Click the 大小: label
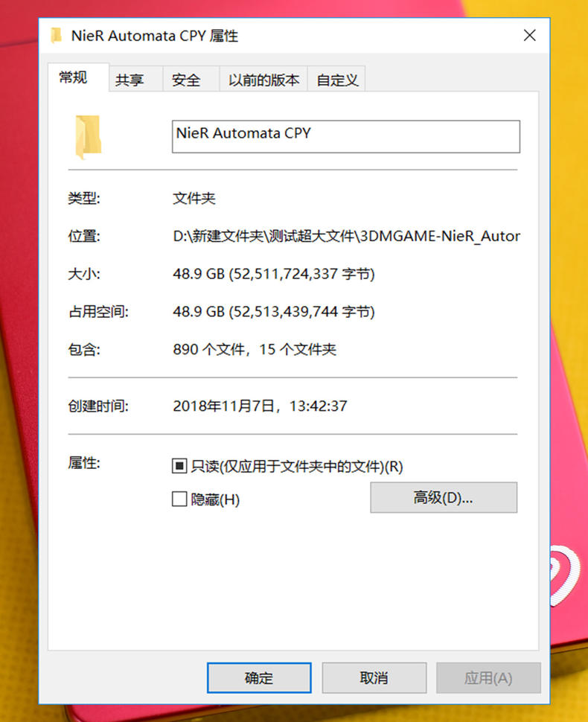This screenshot has height=722, width=588. [84, 274]
